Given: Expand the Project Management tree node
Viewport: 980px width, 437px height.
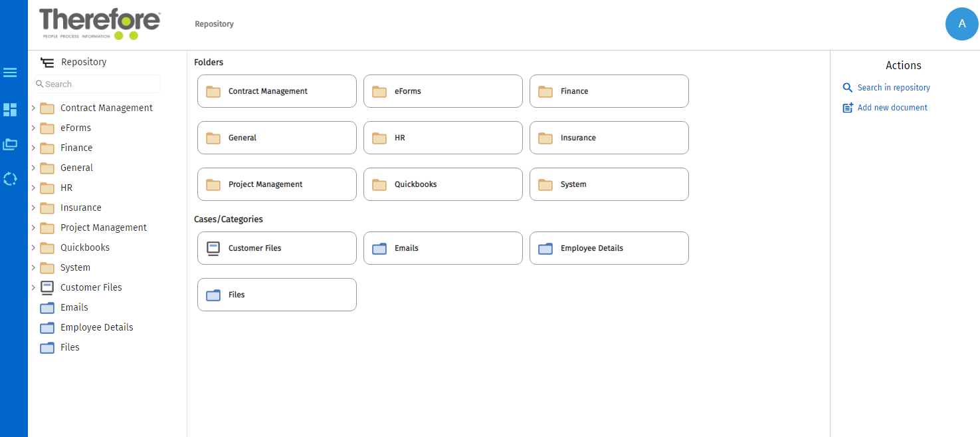Looking at the screenshot, I should coord(33,227).
